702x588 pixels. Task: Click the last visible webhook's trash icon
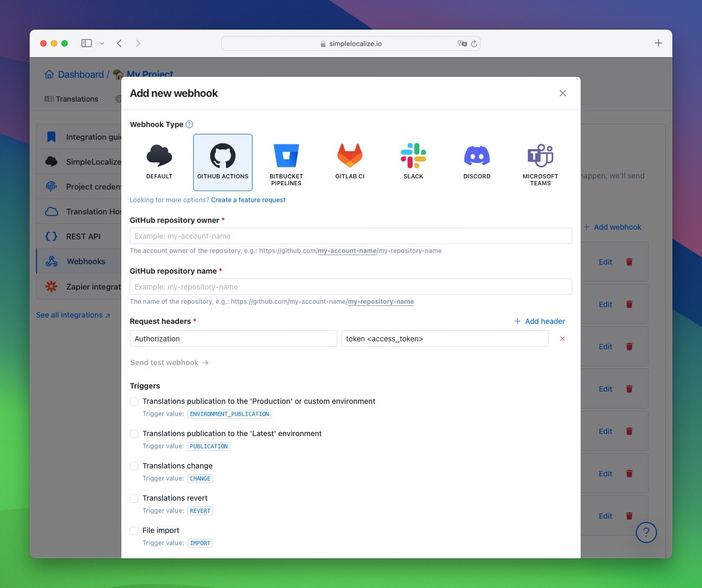click(629, 516)
